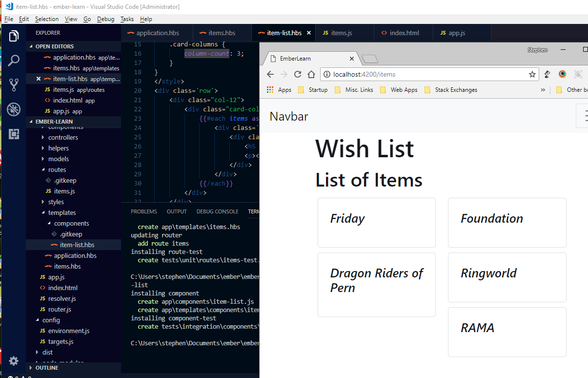Open the File menu
This screenshot has height=378, width=588.
[x=9, y=19]
